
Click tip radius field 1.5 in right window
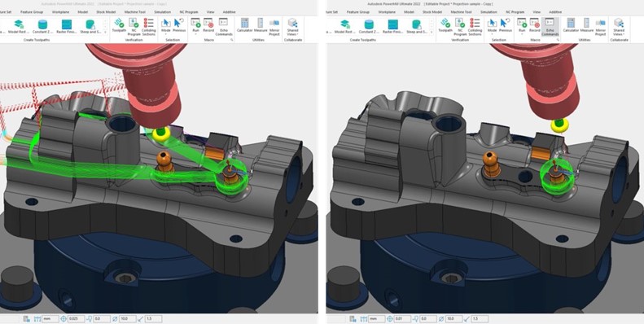pos(480,318)
